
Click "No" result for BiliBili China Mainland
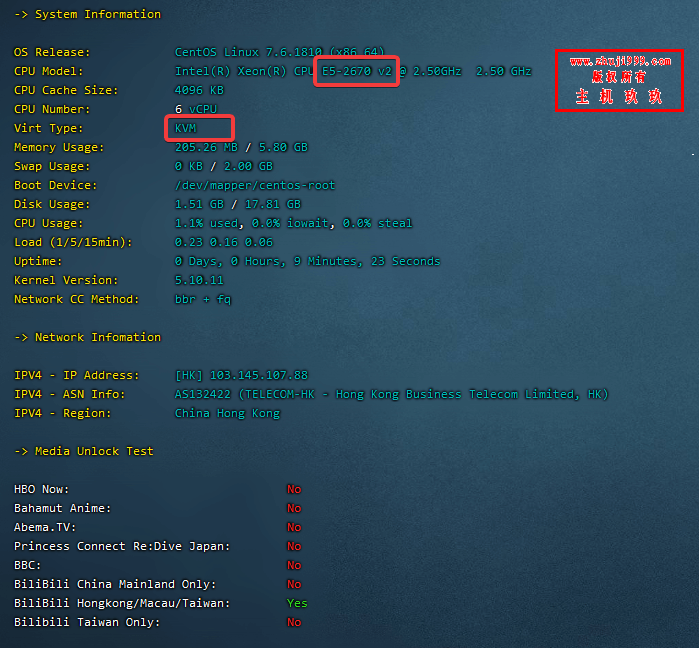[x=294, y=584]
